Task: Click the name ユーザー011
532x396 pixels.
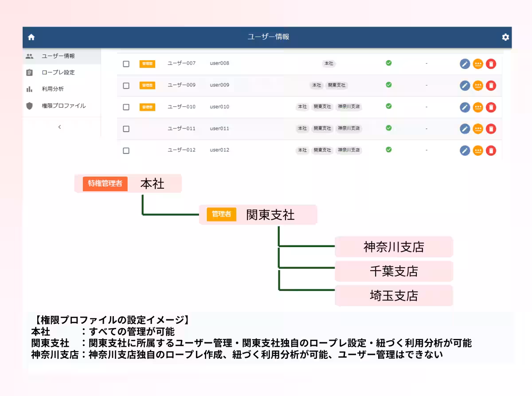Action: click(x=181, y=128)
